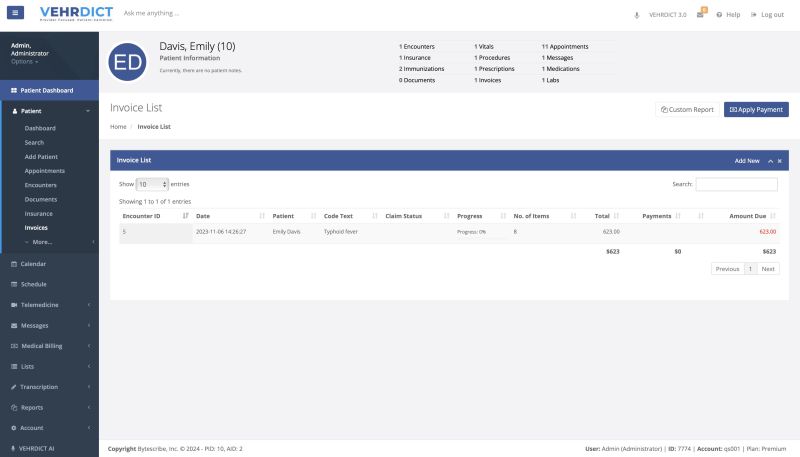Screen dimensions: 800x457
Task: Open the show entries dropdown
Action: pos(152,185)
